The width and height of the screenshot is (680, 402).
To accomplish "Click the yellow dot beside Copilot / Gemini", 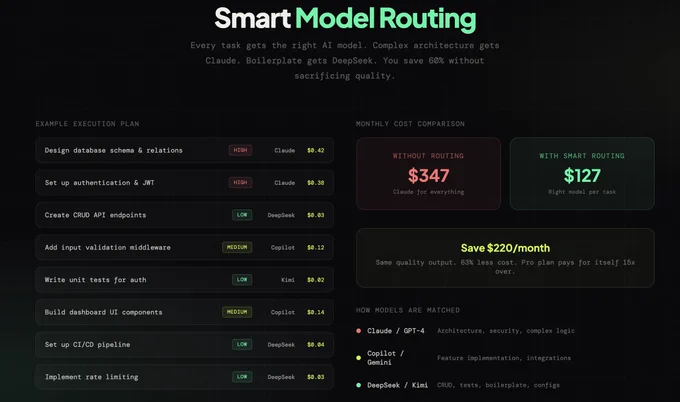I will (x=358, y=358).
